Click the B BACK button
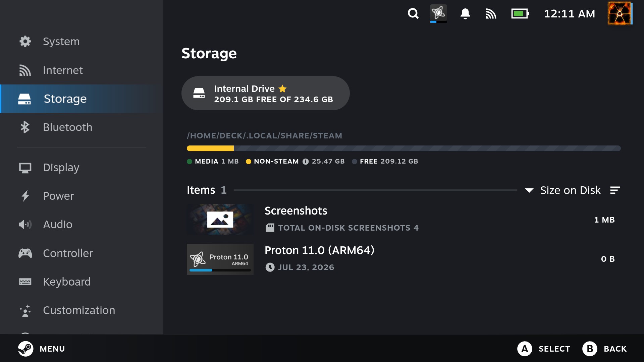 tap(604, 349)
